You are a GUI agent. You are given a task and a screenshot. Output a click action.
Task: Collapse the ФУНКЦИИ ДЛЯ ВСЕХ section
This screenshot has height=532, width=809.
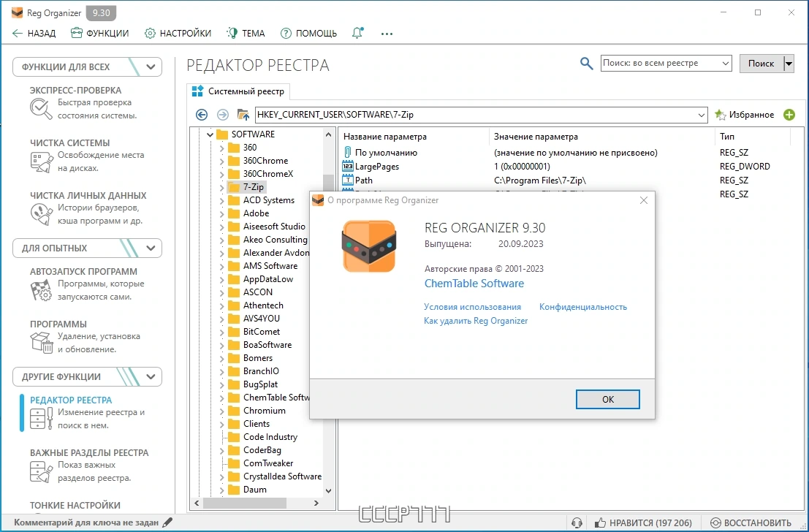[151, 67]
